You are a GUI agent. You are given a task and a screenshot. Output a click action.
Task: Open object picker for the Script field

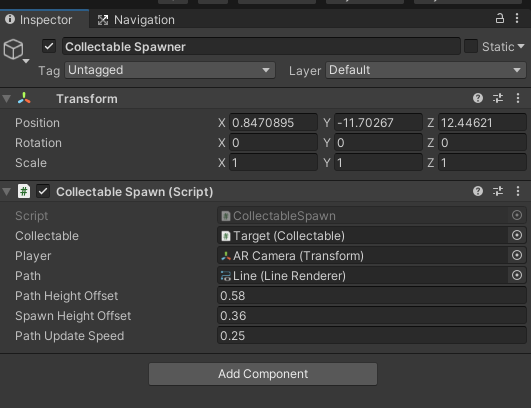point(517,215)
